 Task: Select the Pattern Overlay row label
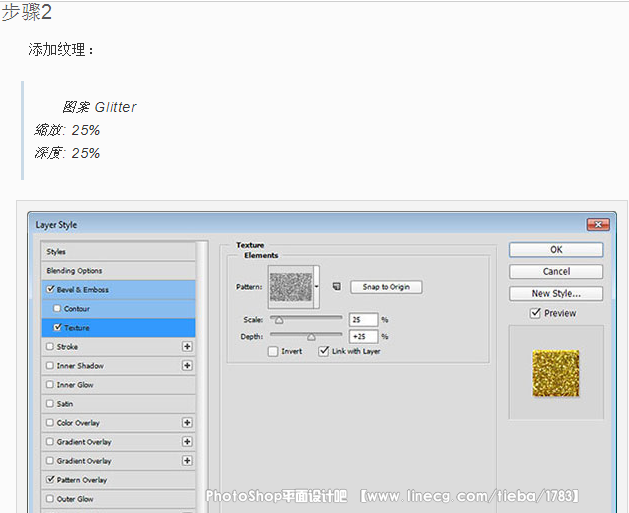(82, 480)
